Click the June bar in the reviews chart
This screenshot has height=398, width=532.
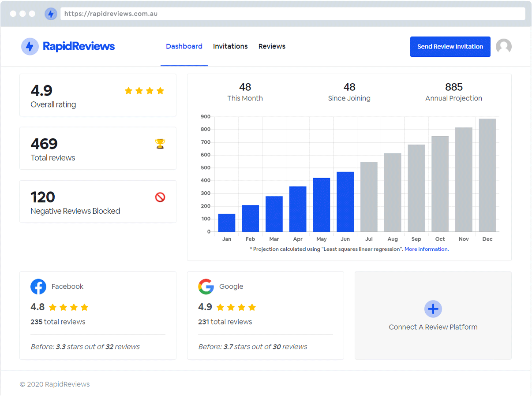pyautogui.click(x=345, y=203)
